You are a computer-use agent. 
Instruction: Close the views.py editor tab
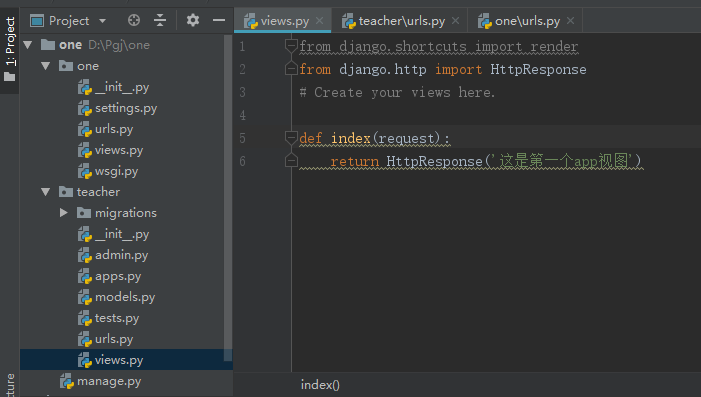click(319, 21)
